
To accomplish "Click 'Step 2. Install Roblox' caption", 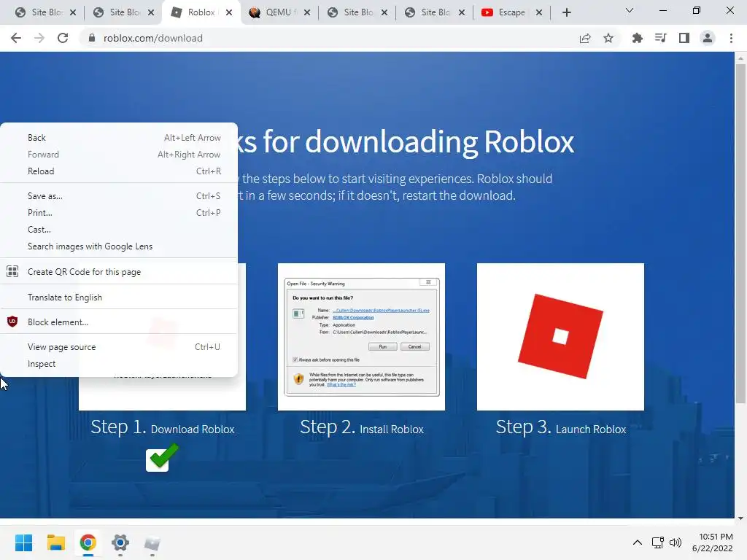I will click(x=362, y=427).
